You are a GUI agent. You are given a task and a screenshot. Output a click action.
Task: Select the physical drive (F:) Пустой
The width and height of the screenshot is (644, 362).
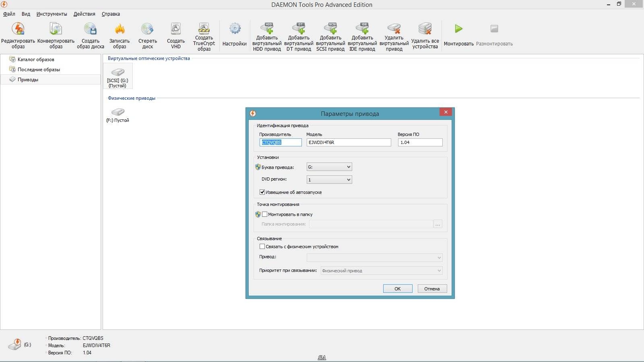118,115
